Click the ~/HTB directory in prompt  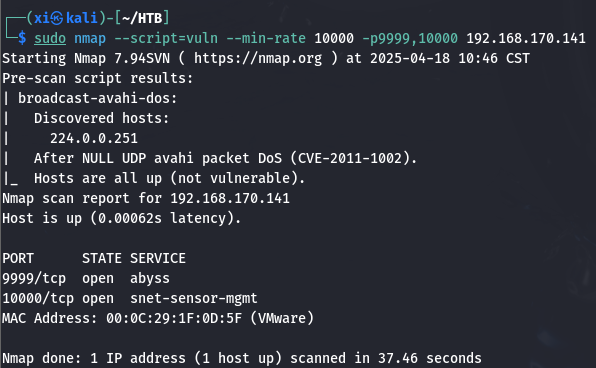point(142,18)
